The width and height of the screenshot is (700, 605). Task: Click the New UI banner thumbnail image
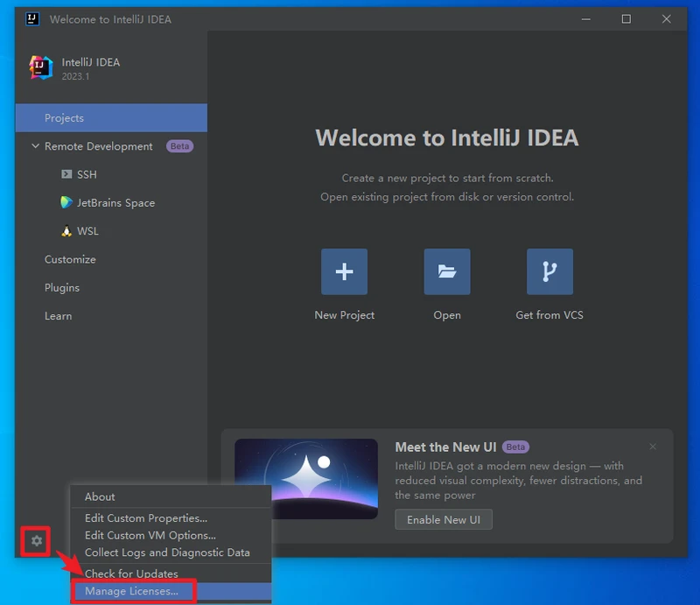[306, 479]
